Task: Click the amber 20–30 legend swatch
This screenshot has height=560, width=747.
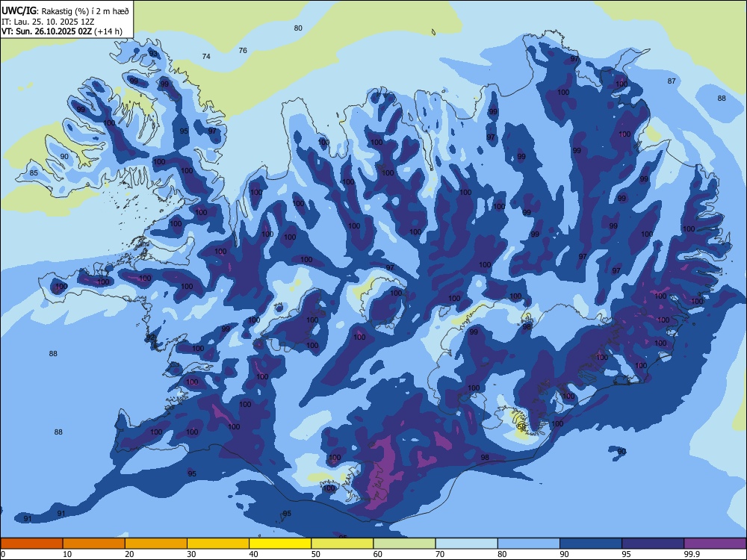Action: 156,544
